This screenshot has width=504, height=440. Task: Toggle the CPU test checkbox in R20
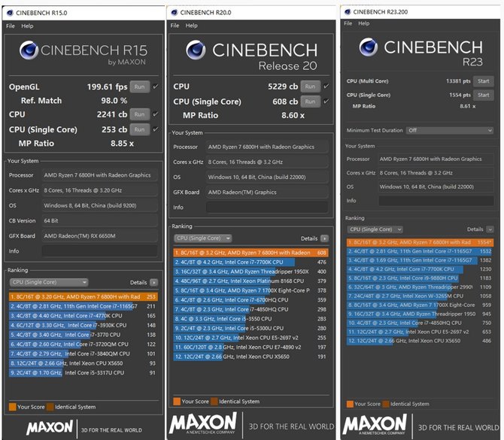pos(325,86)
